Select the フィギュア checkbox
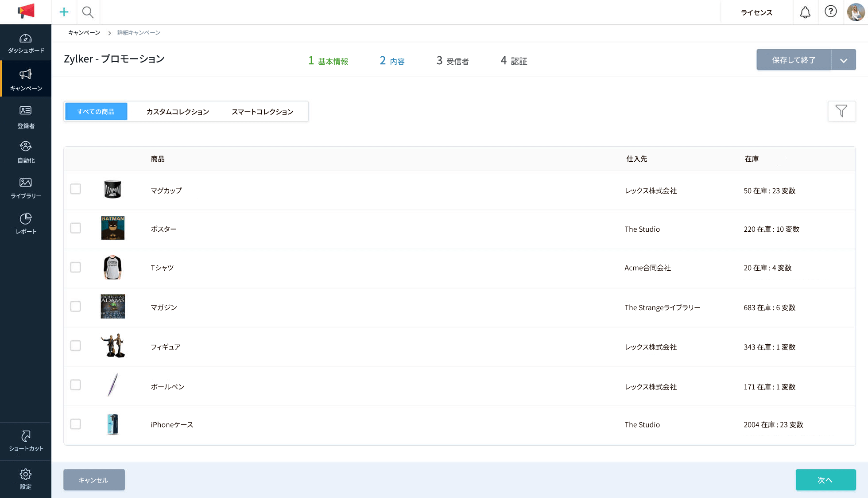This screenshot has height=498, width=868. 76,346
